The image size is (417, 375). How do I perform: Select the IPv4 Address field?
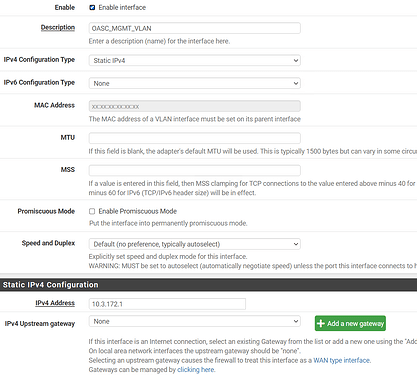[x=167, y=304]
